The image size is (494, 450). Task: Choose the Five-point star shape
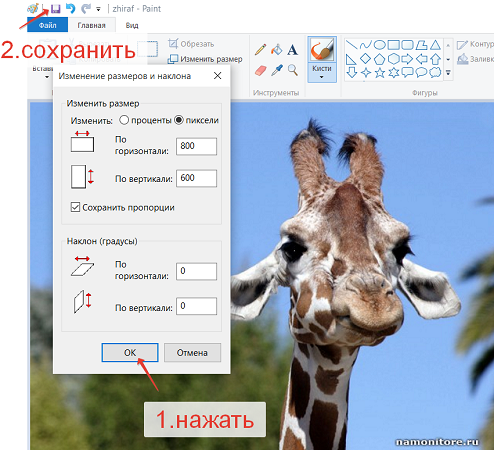tap(380, 72)
